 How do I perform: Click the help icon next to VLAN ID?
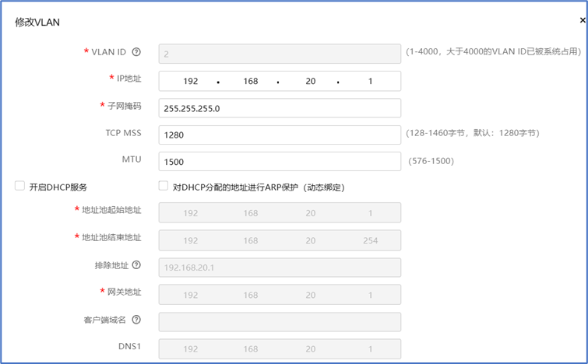tap(136, 52)
